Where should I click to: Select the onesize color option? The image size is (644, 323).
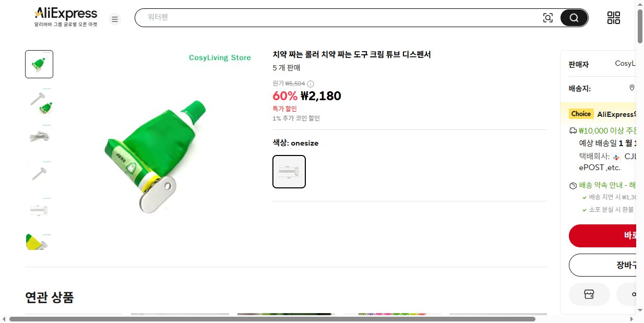289,171
